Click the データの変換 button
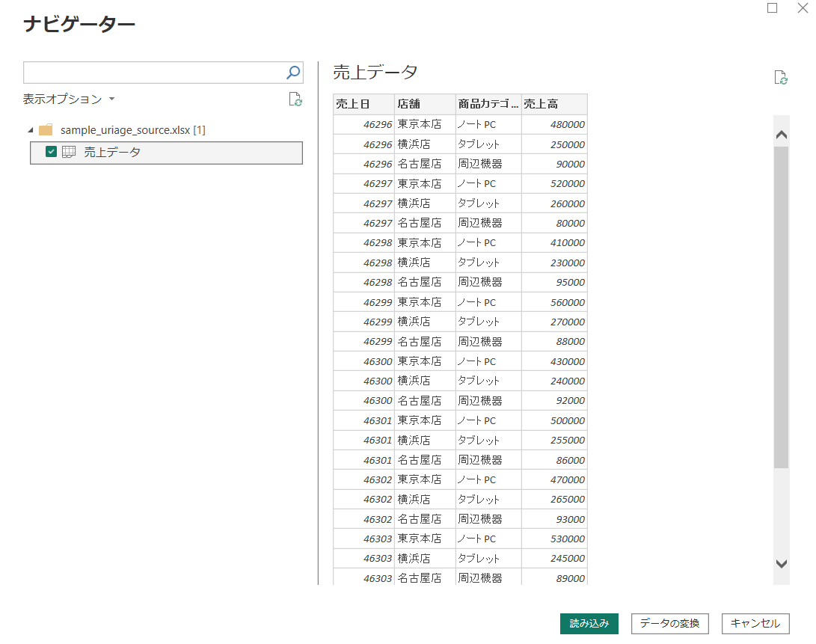Screen dimensions: 816x644 (x=669, y=624)
